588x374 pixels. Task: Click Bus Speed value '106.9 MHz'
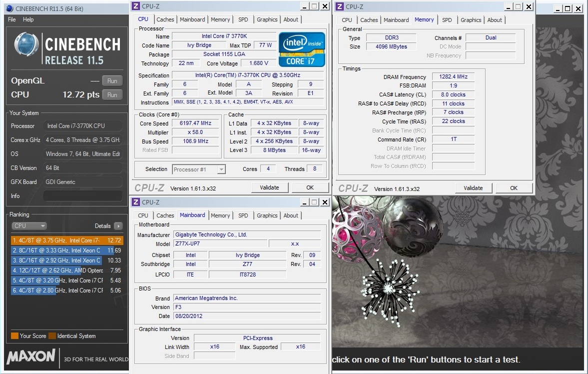pos(195,141)
